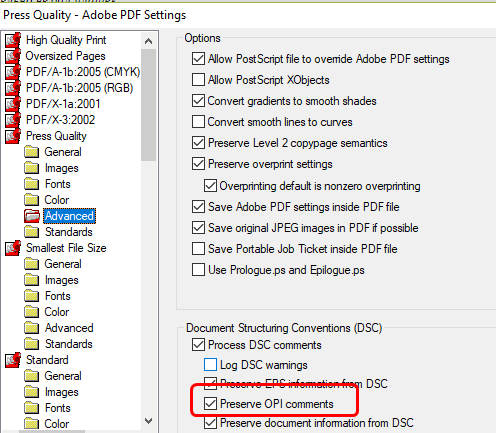This screenshot has width=496, height=433.
Task: Enable Use Prologue.ps and Epilogue.ps
Action: [x=198, y=270]
